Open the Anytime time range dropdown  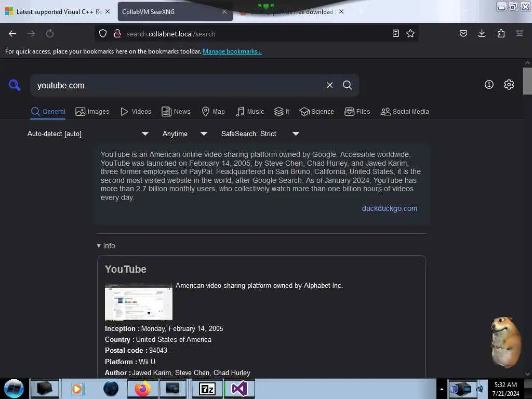point(184,134)
